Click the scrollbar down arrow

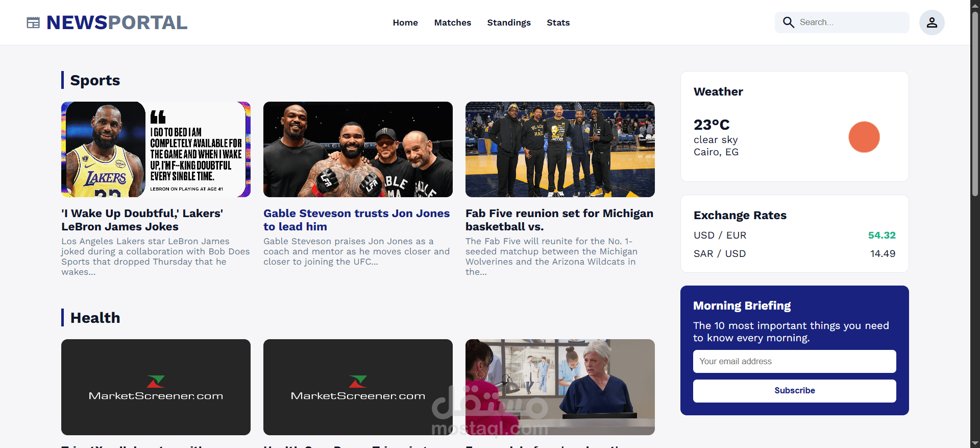pos(975,443)
